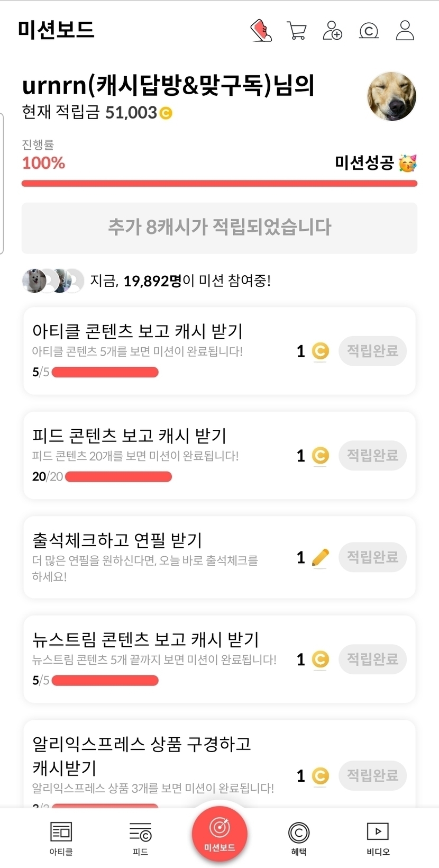Tap the pencil icon in 출석체크 mission
Image resolution: width=439 pixels, height=868 pixels.
pyautogui.click(x=320, y=557)
